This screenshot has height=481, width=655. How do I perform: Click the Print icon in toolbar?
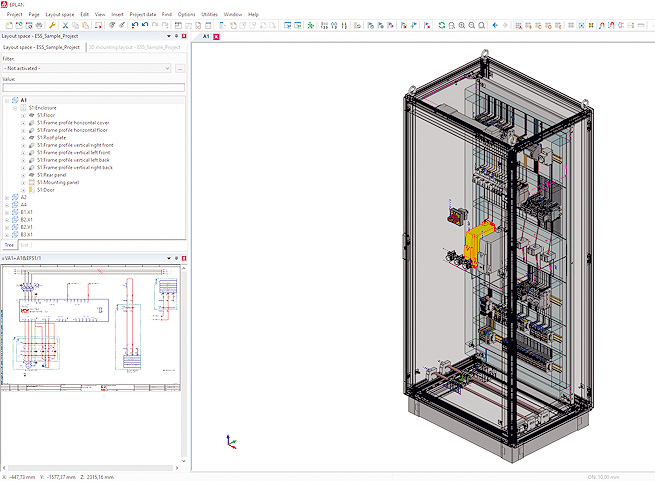39,25
